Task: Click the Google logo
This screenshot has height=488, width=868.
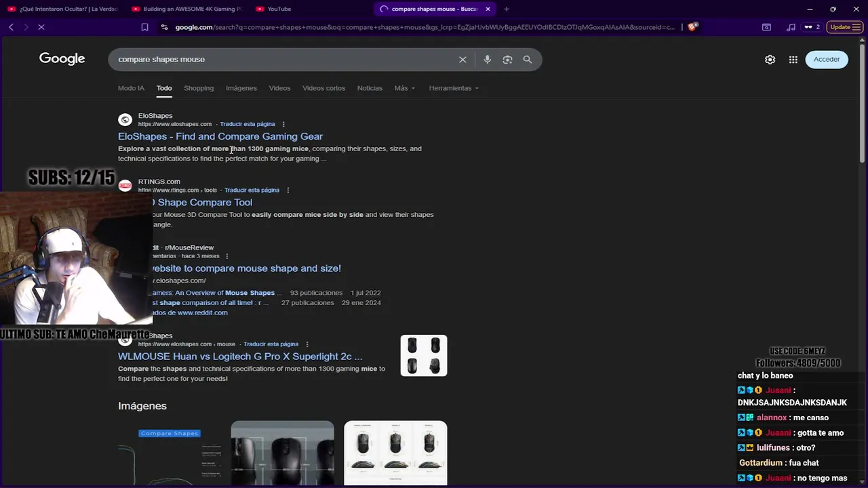Action: (62, 59)
